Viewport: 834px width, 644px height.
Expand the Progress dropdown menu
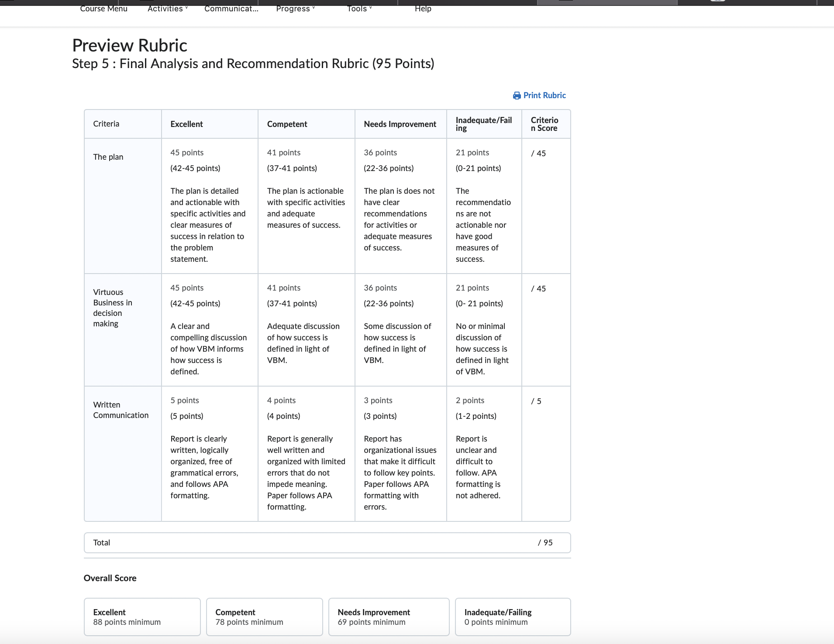[x=296, y=9]
